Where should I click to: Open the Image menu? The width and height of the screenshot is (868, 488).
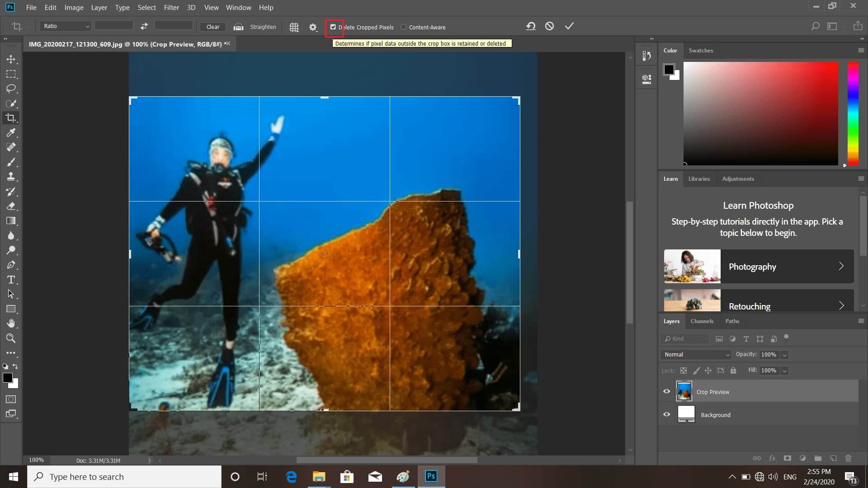coord(74,7)
